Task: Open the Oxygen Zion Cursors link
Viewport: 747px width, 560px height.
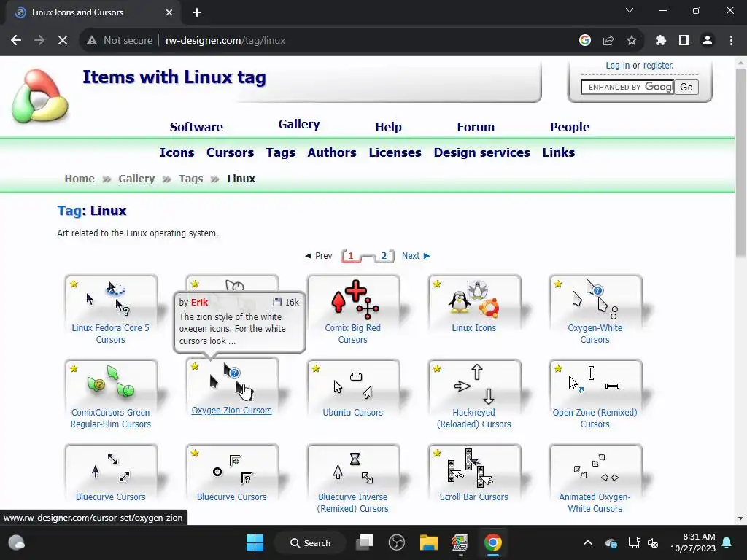Action: click(x=231, y=411)
